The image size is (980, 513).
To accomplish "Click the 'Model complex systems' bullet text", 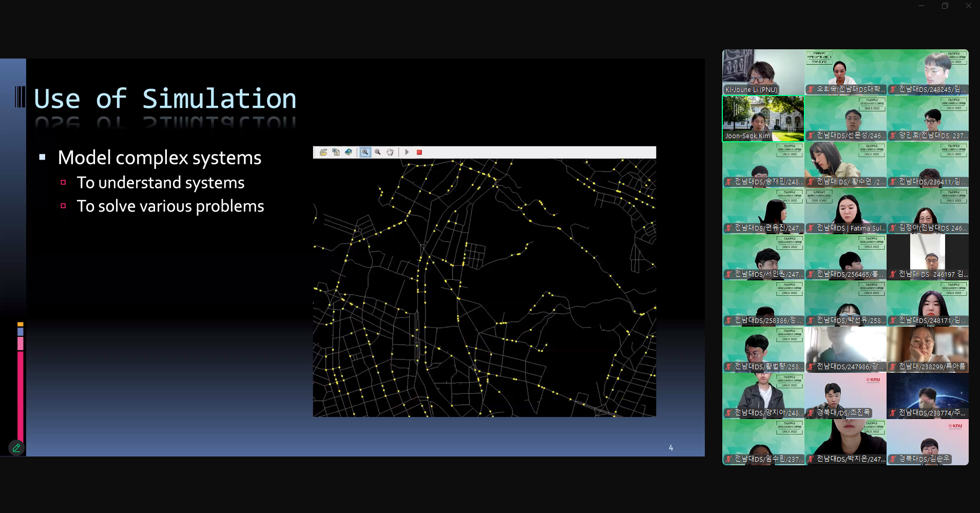I will (x=160, y=158).
